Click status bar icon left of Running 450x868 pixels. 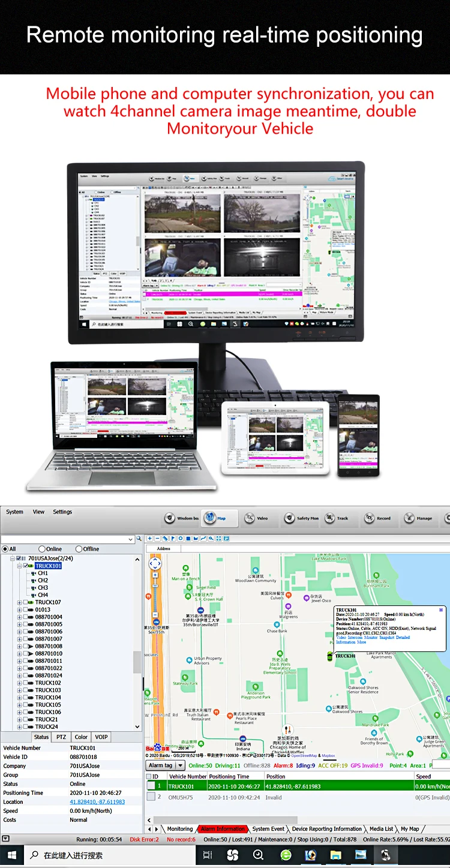tap(5, 839)
